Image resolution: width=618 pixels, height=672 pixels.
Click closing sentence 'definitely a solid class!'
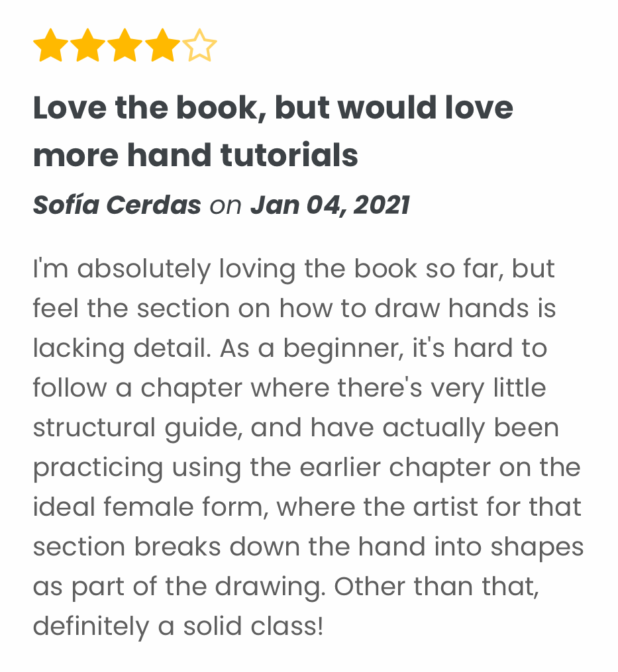[178, 626]
